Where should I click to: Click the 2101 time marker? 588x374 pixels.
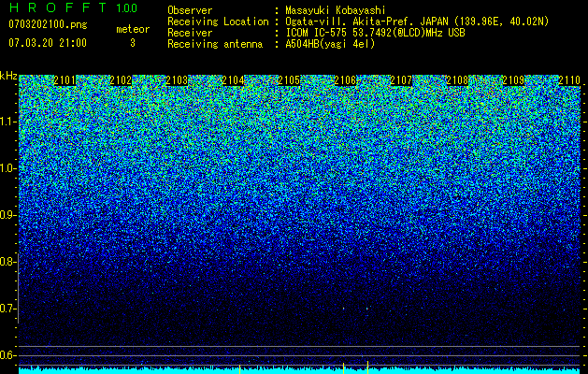[x=65, y=80]
